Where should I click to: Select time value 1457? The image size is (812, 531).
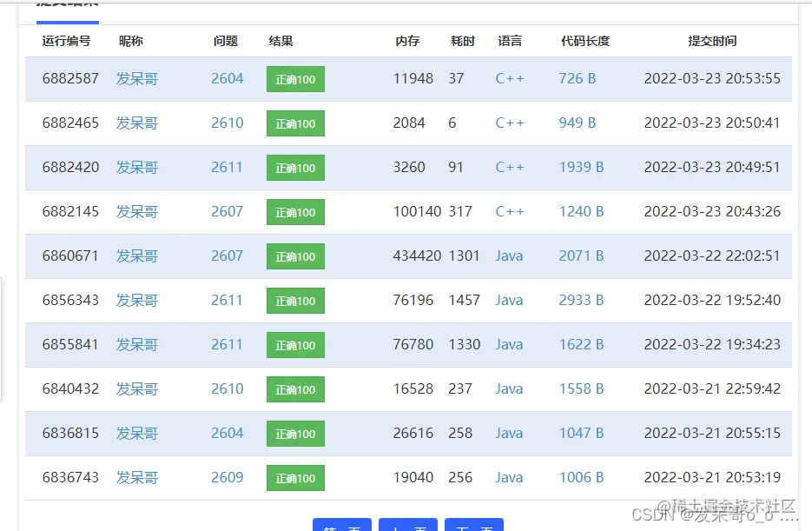tap(464, 301)
